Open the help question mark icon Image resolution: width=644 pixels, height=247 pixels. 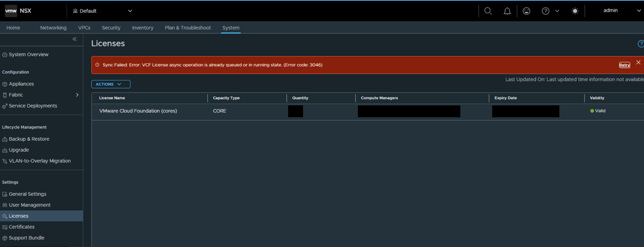point(545,11)
